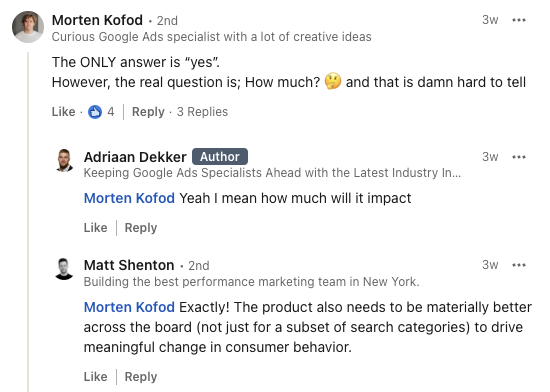Open Matt Shenton's profile photo

tap(64, 269)
